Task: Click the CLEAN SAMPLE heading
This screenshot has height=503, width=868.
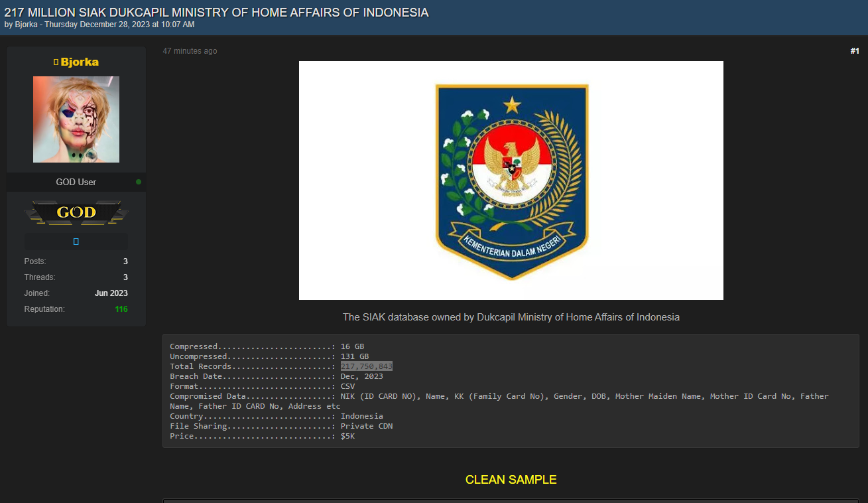Action: (511, 480)
